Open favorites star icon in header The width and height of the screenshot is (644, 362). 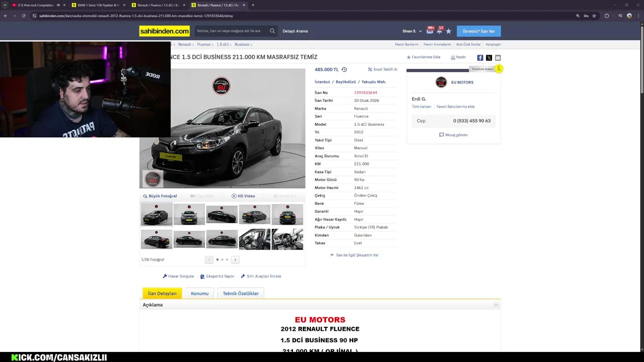pos(448,31)
